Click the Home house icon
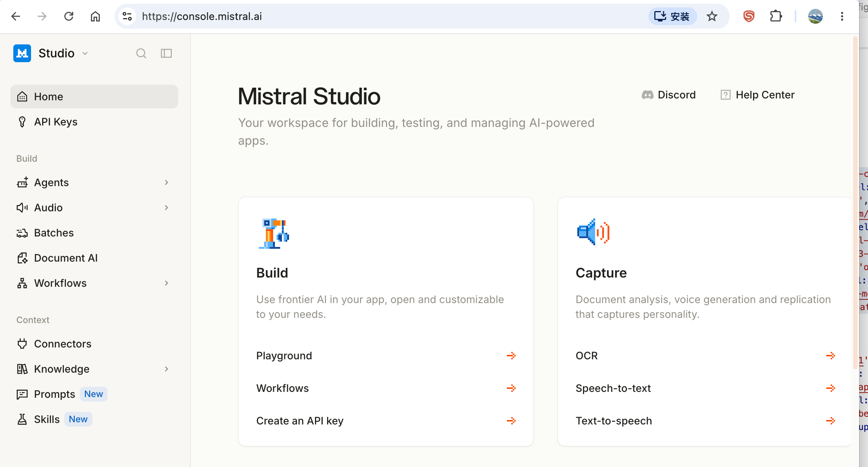The width and height of the screenshot is (868, 467). point(22,97)
